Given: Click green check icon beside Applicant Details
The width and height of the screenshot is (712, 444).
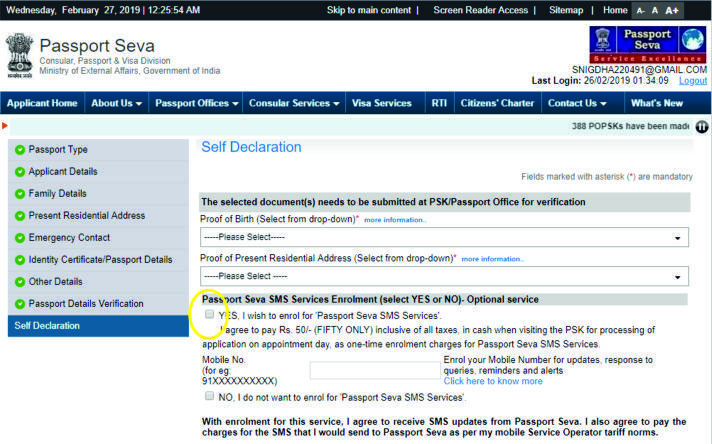Looking at the screenshot, I should (20, 172).
